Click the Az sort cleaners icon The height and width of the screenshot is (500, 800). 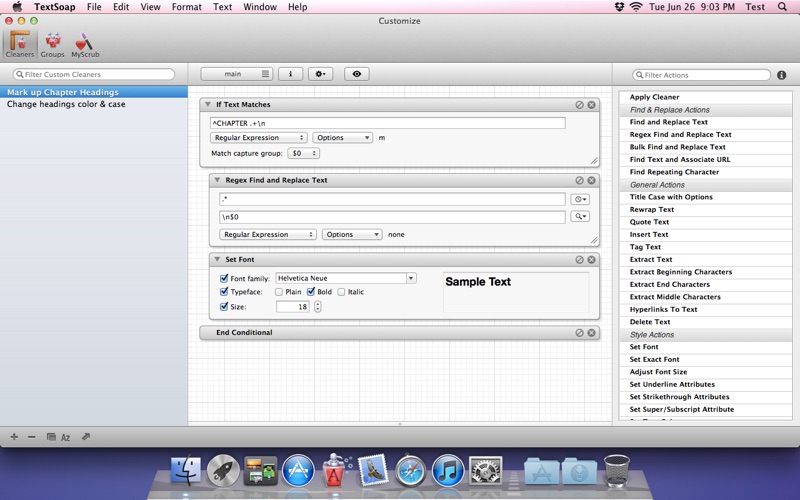pyautogui.click(x=65, y=437)
